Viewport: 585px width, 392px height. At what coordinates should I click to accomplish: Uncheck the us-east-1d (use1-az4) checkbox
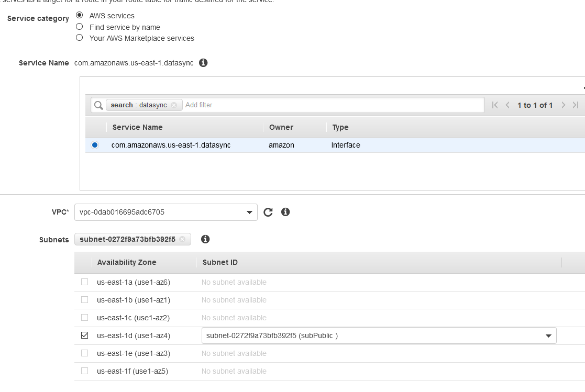click(85, 335)
